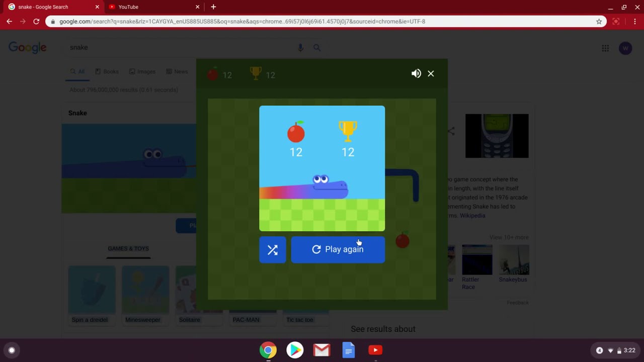Click View 10+ more link

click(x=509, y=237)
